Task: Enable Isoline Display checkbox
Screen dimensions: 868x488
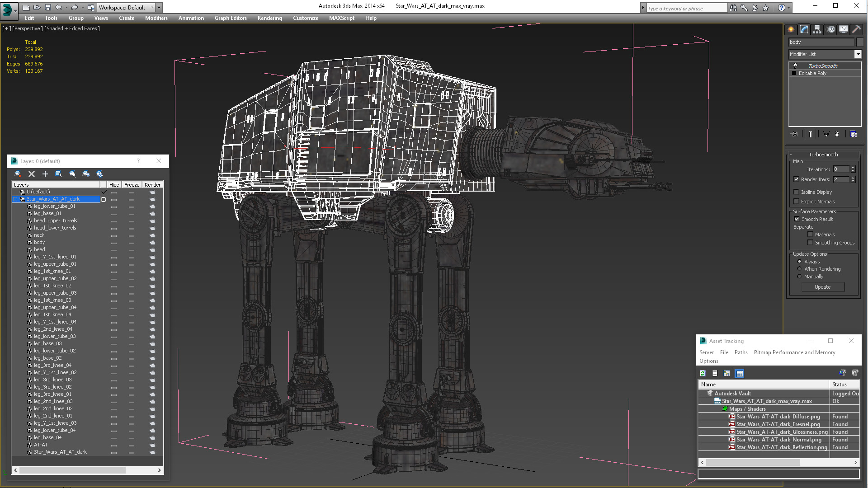Action: click(x=797, y=192)
